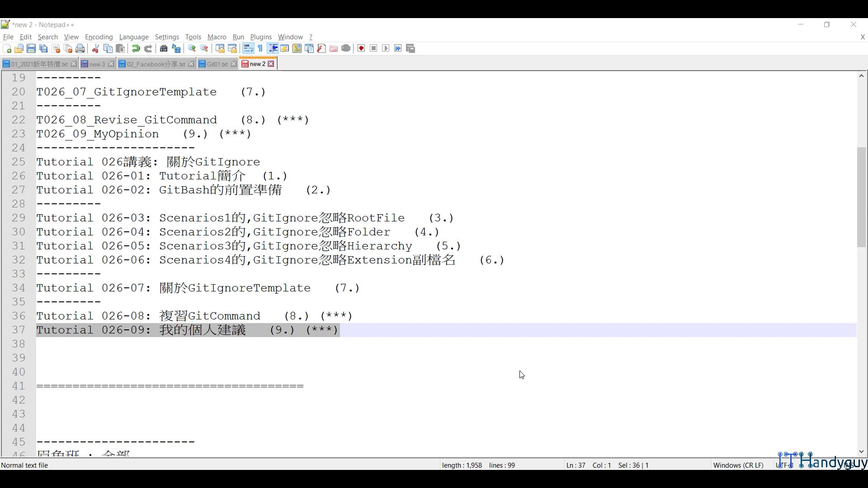Open the Plugins menu
This screenshot has width=868, height=488.
(261, 37)
